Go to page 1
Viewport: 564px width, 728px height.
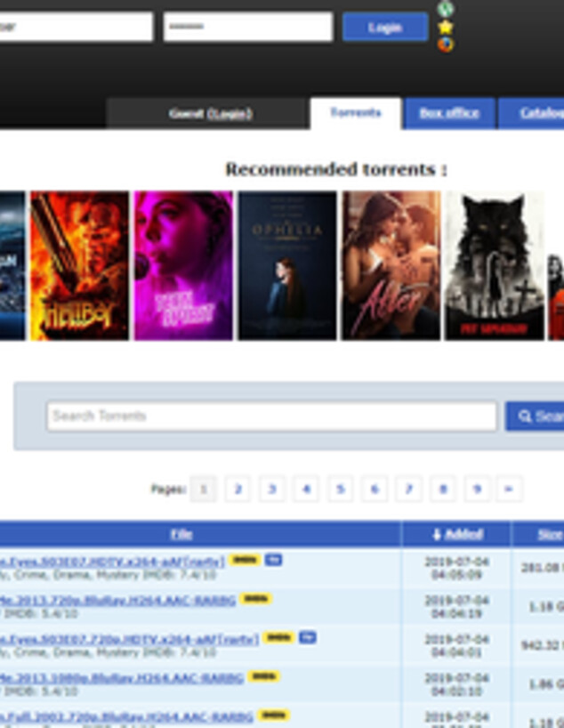(204, 489)
